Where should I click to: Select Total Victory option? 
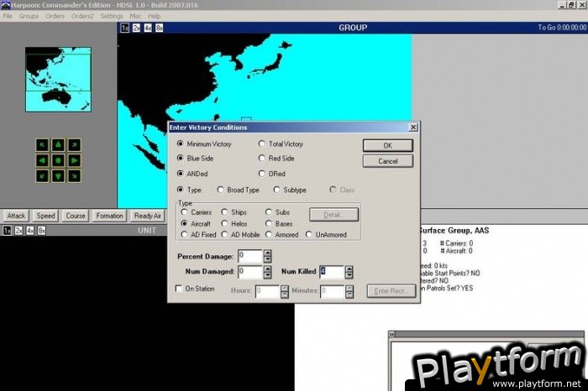point(281,143)
